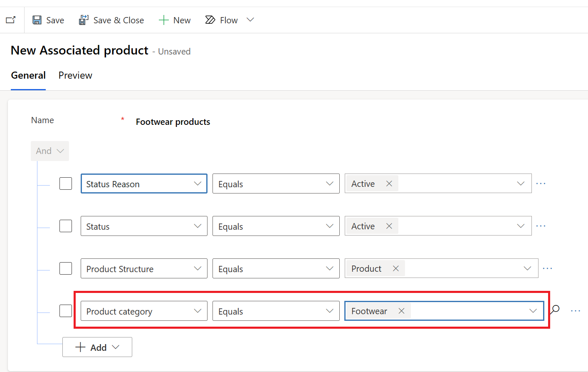Click Save & Close
This screenshot has height=372, width=588.
click(x=111, y=20)
